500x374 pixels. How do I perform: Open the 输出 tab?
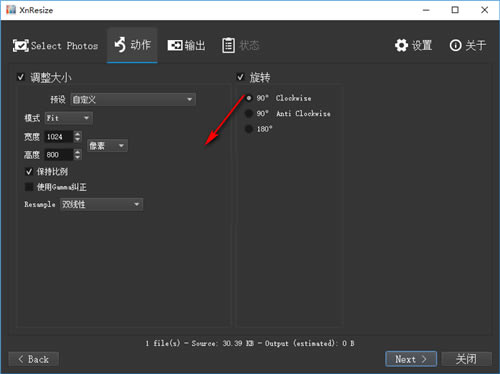(x=186, y=45)
